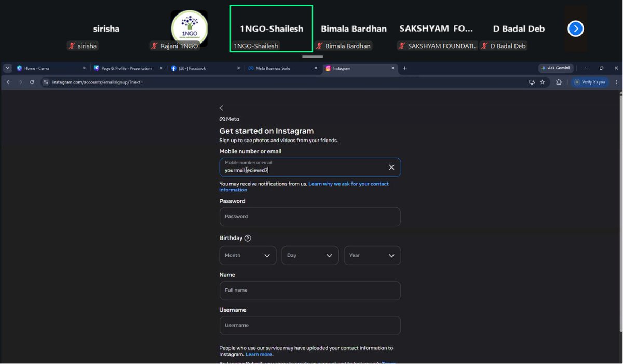Open Chrome three-dot menu
Viewport: 623px width, 364px height.
click(x=616, y=82)
